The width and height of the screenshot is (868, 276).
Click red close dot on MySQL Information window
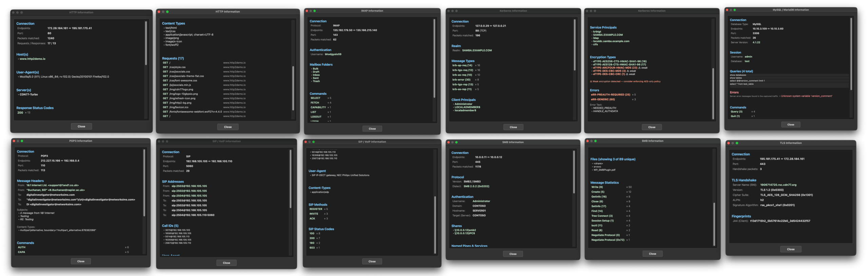coord(727,10)
